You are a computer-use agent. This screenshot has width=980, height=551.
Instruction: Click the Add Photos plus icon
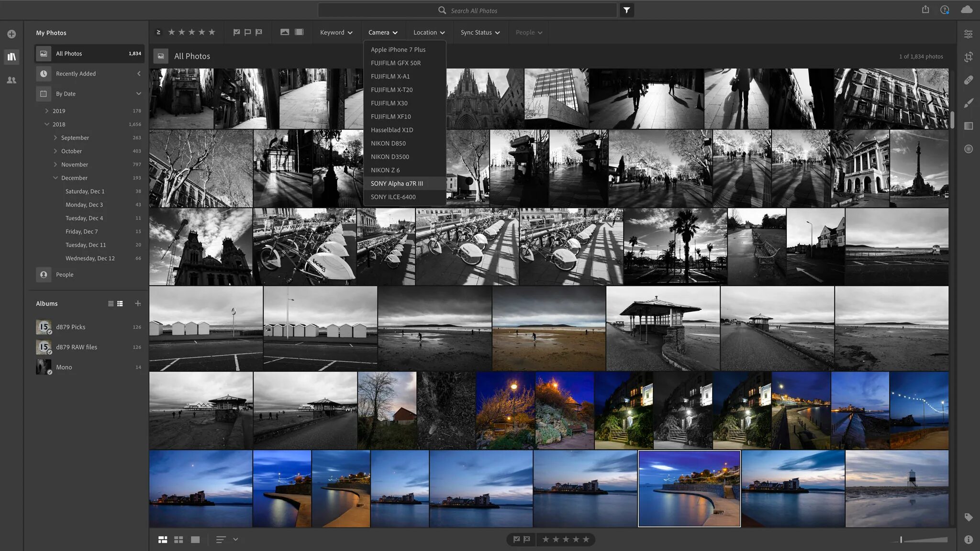coord(11,34)
